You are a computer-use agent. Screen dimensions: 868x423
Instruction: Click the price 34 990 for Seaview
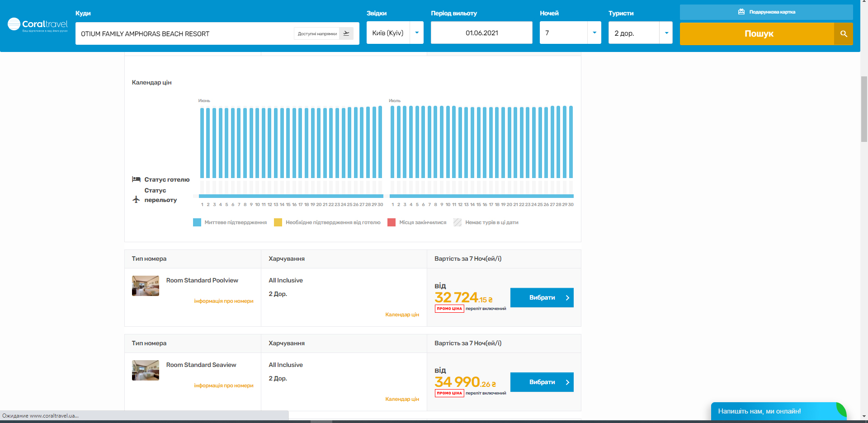point(465,382)
